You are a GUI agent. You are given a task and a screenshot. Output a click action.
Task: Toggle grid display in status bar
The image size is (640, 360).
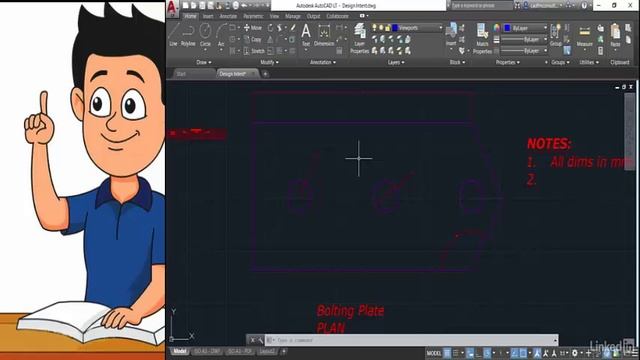click(x=447, y=353)
